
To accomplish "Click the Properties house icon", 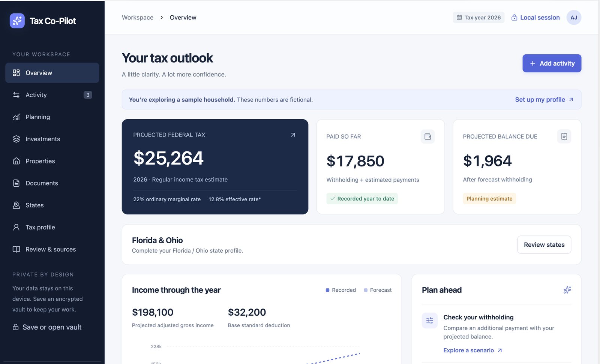I will [x=16, y=161].
